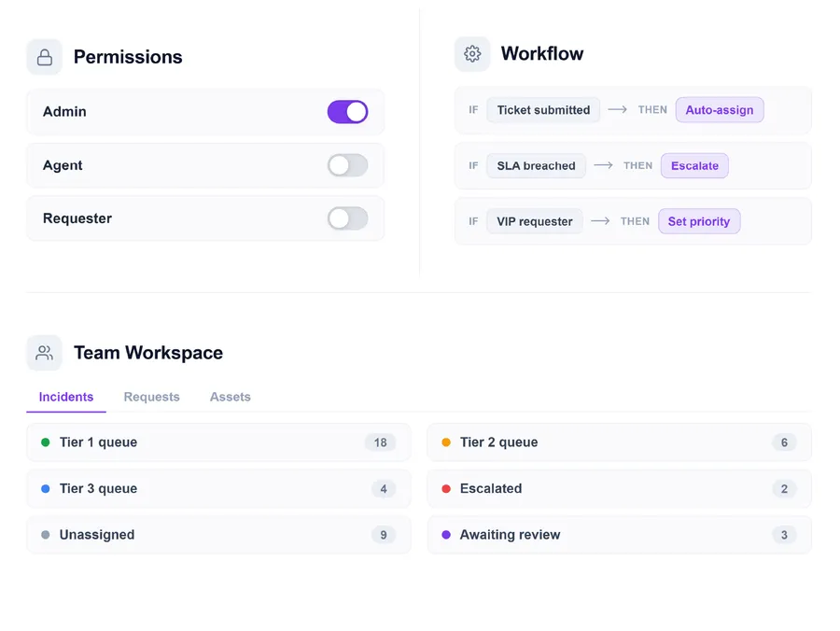Viewport: 840px width, 631px height.
Task: Click the Requester label
Action: tap(77, 218)
